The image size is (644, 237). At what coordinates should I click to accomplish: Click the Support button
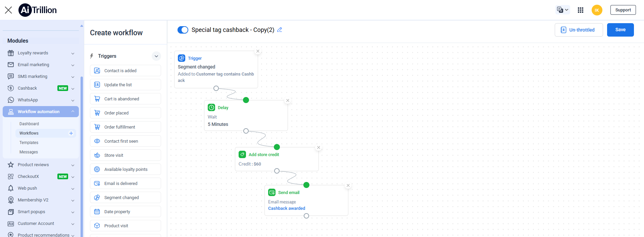point(623,10)
